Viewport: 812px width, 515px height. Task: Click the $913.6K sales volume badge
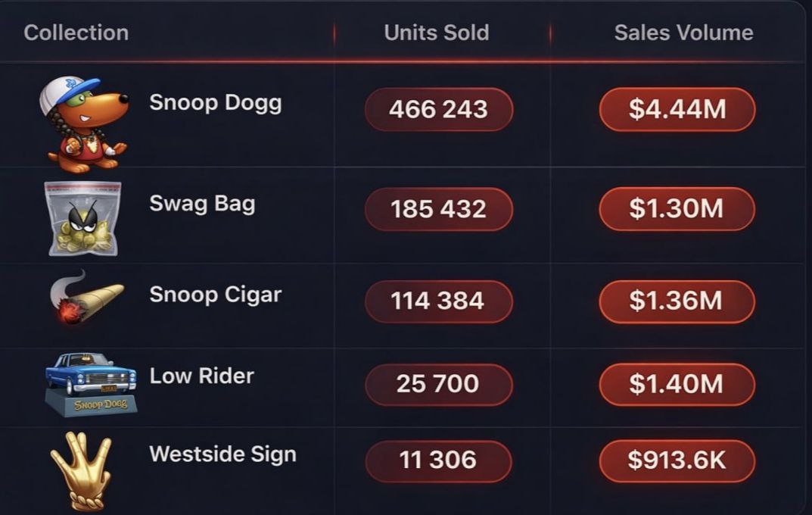click(x=677, y=460)
